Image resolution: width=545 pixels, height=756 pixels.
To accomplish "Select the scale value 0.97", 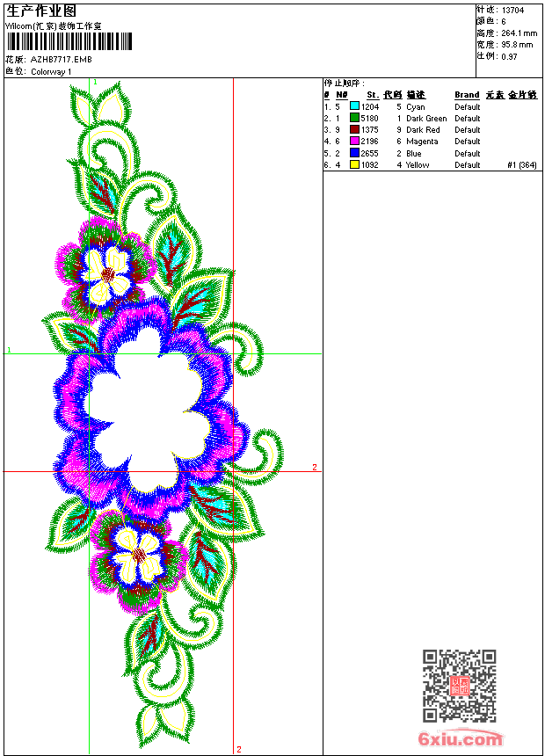I will [x=509, y=56].
